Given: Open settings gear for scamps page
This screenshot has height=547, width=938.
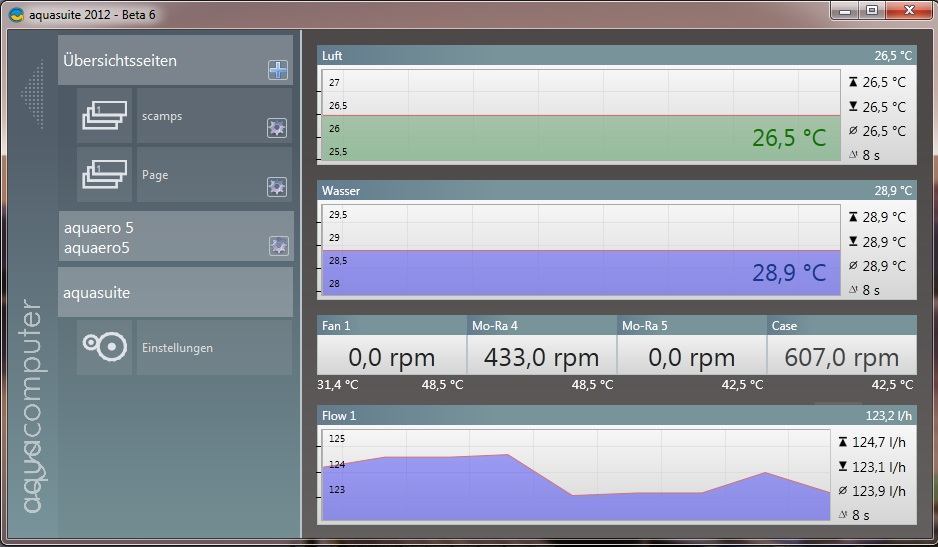Looking at the screenshot, I should point(276,128).
